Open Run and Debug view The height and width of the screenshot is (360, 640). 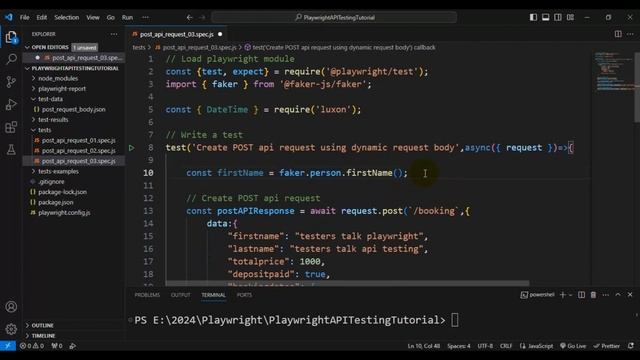tap(11, 104)
